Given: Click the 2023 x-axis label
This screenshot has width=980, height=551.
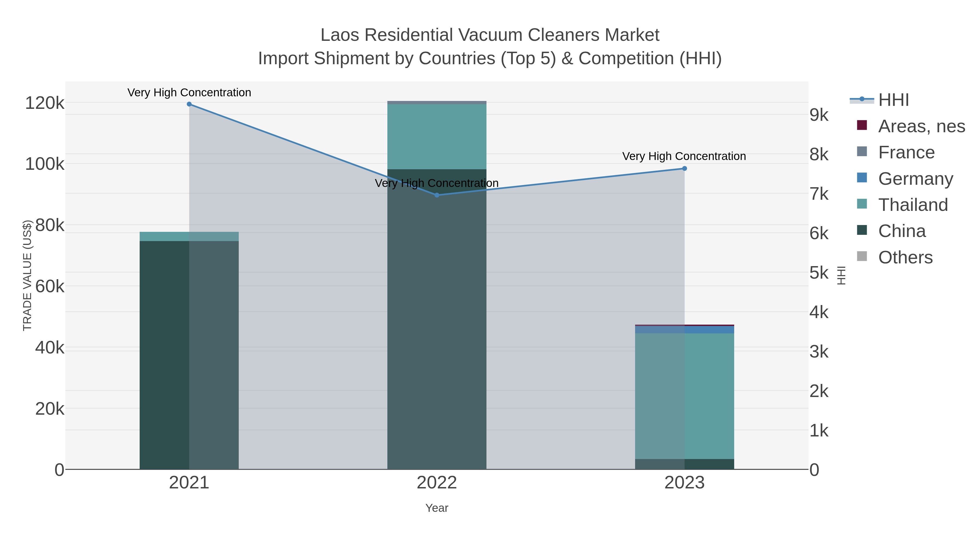Looking at the screenshot, I should pos(684,482).
